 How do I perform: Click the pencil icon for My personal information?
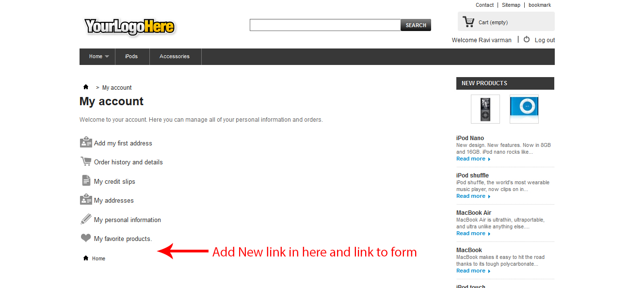pyautogui.click(x=86, y=219)
